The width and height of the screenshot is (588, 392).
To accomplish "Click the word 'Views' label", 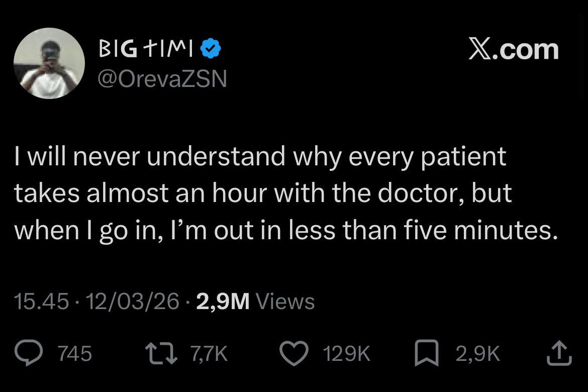I will [285, 302].
